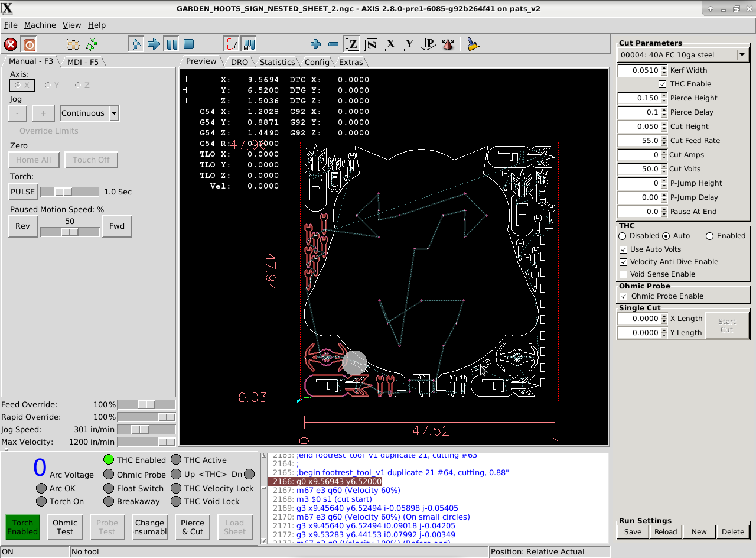Screen dimensions: 756x558
Task: Open the File menu
Action: click(11, 25)
